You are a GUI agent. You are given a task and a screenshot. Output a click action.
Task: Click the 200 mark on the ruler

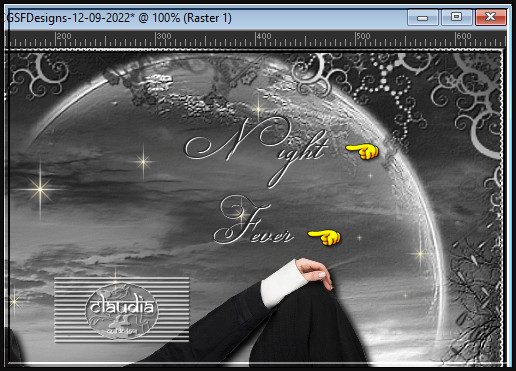tap(63, 36)
